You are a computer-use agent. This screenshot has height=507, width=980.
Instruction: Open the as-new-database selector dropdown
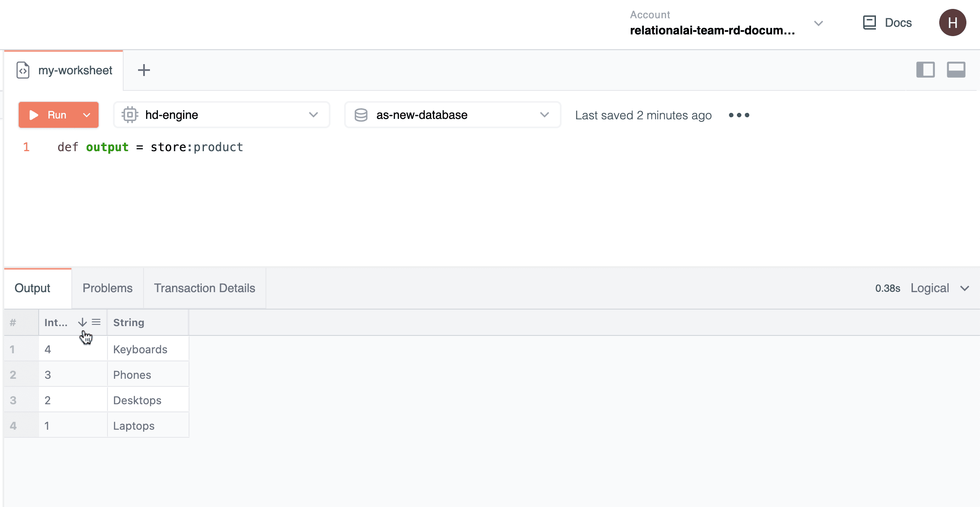[452, 115]
